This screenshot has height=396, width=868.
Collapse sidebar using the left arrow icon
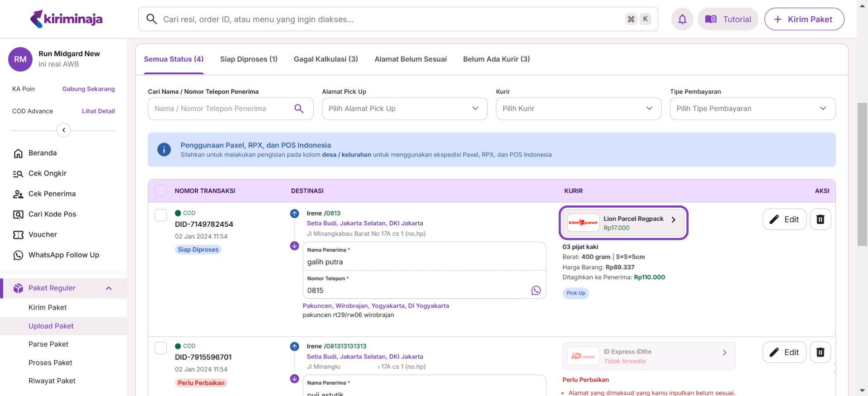click(x=64, y=130)
